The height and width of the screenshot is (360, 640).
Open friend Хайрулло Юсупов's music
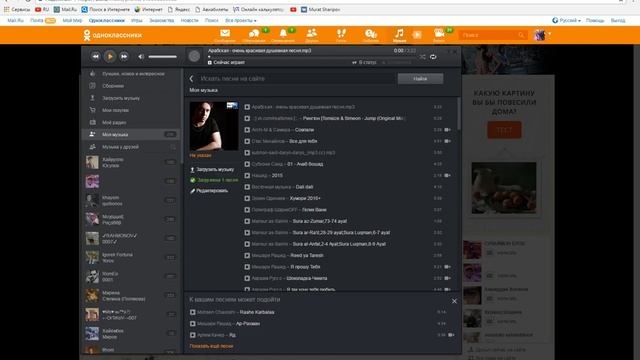point(131,162)
